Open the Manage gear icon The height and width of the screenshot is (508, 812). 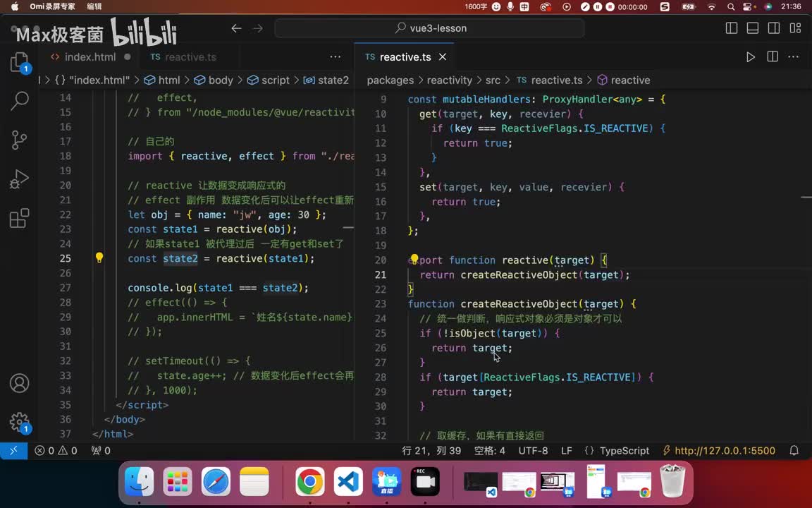click(x=20, y=423)
